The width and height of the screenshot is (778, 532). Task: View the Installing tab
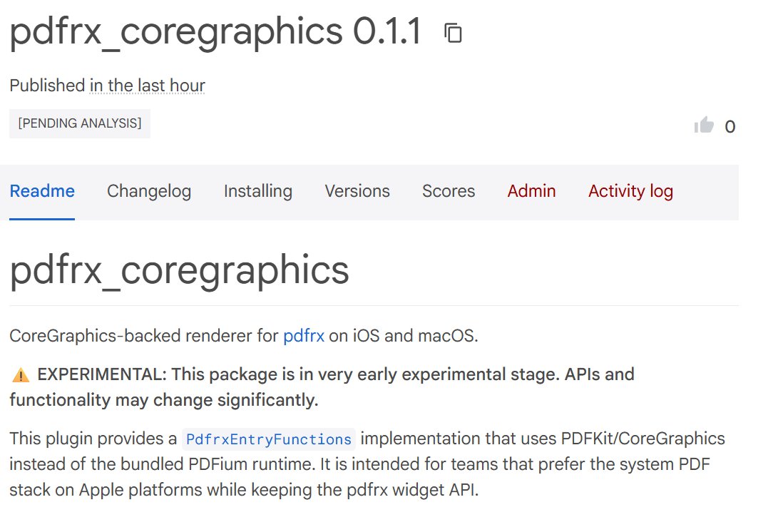point(258,191)
